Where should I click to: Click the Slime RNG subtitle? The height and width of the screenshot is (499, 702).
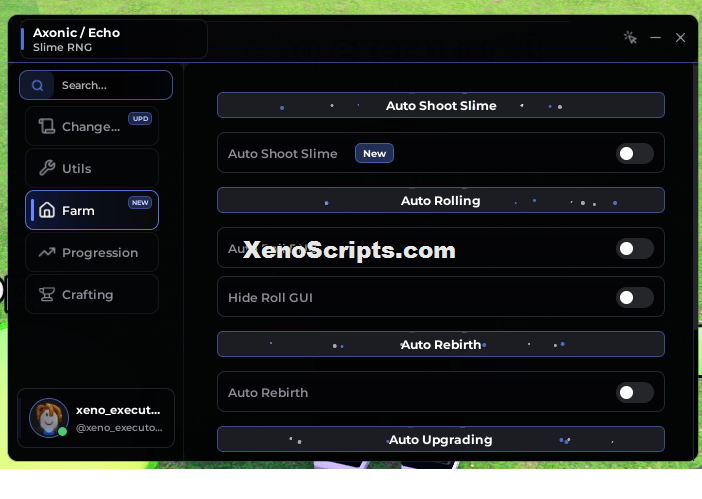[x=63, y=47]
